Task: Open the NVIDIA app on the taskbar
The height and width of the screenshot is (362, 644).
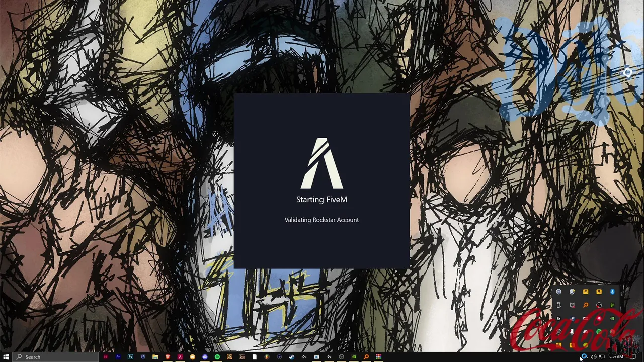Action: tap(354, 357)
